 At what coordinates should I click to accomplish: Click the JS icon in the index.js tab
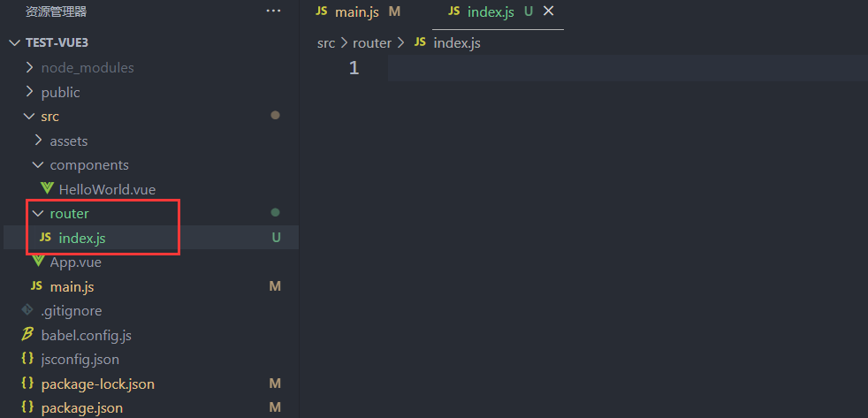pyautogui.click(x=454, y=11)
